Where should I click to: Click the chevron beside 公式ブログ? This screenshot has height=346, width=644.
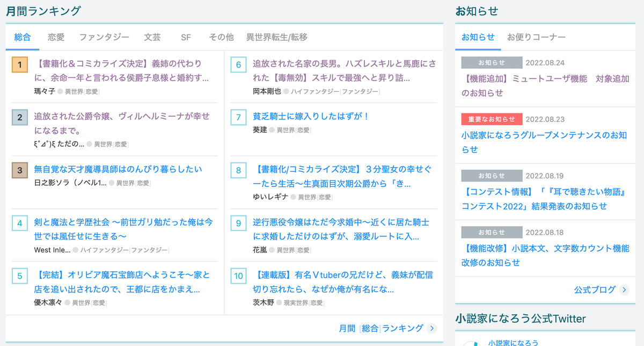click(624, 290)
